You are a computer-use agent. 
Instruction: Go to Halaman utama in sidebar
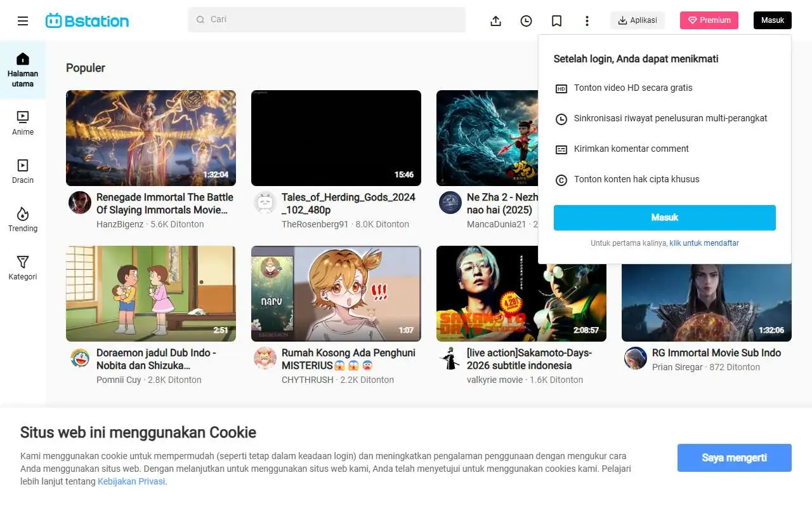[23, 70]
